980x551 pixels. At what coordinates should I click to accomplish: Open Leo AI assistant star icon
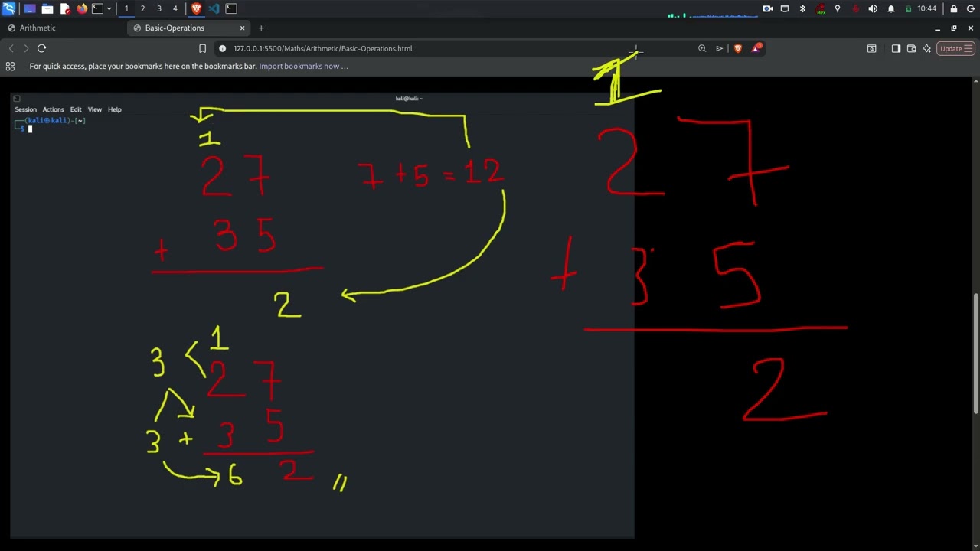click(x=926, y=48)
